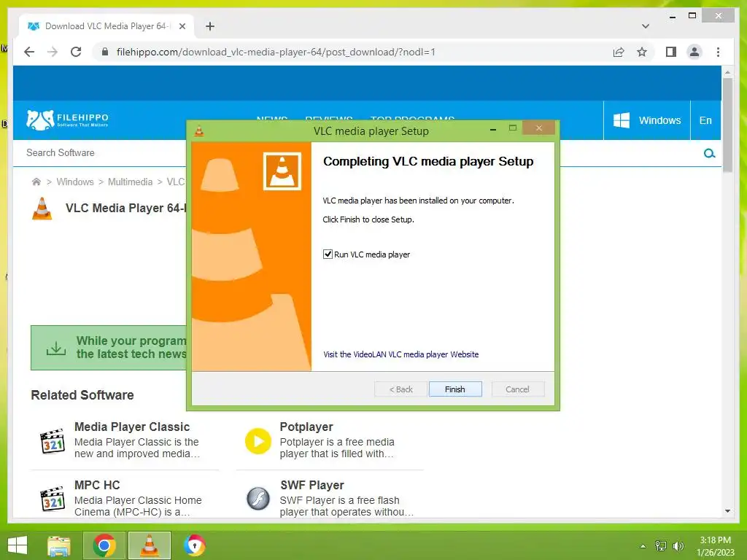Select the Download VLC Media Player tab
Image resolution: width=747 pixels, height=560 pixels.
pyautogui.click(x=107, y=26)
